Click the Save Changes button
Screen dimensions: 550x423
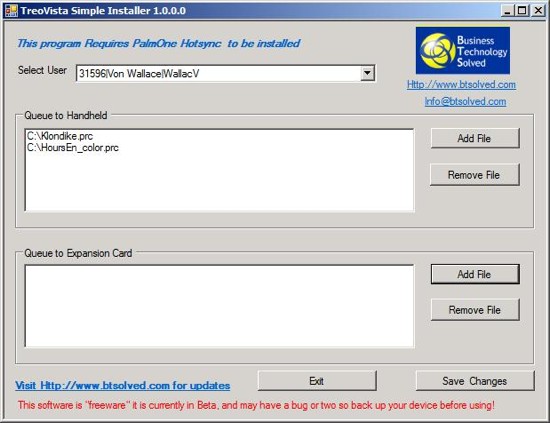tap(475, 381)
